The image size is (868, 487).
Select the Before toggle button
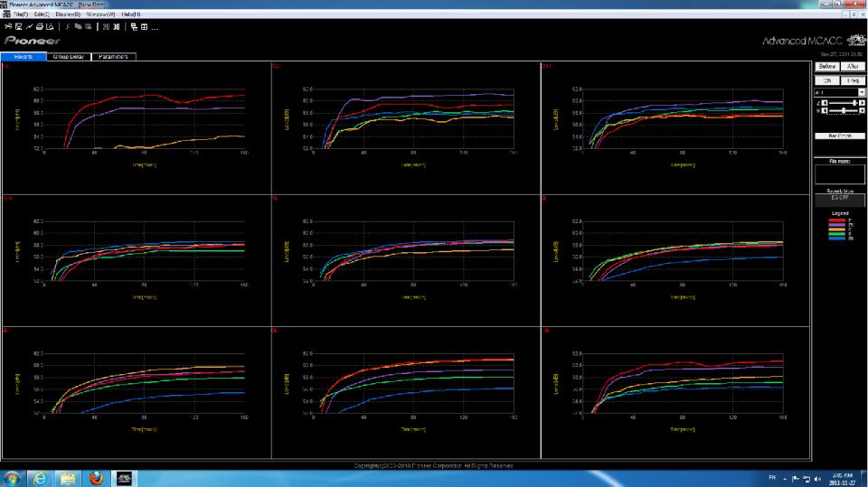coord(826,67)
